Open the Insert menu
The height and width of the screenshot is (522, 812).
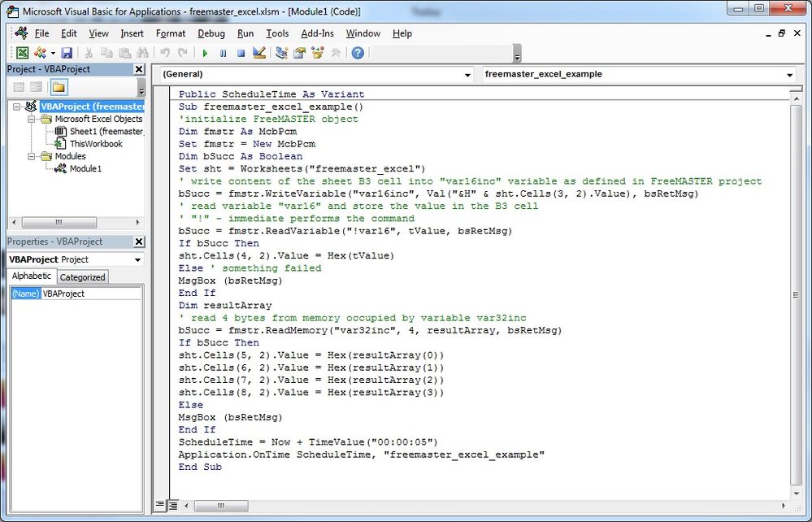tap(132, 33)
